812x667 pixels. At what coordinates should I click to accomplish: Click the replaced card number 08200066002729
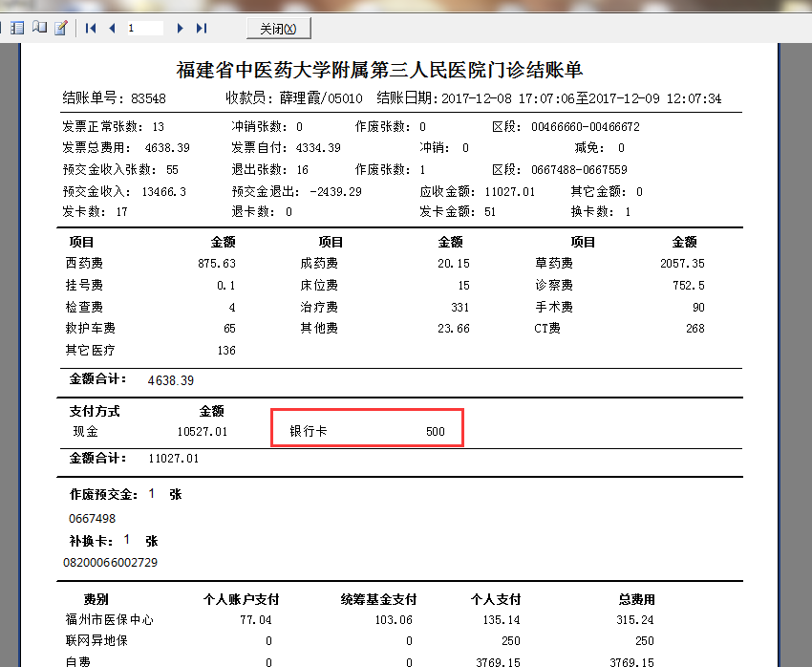[110, 563]
